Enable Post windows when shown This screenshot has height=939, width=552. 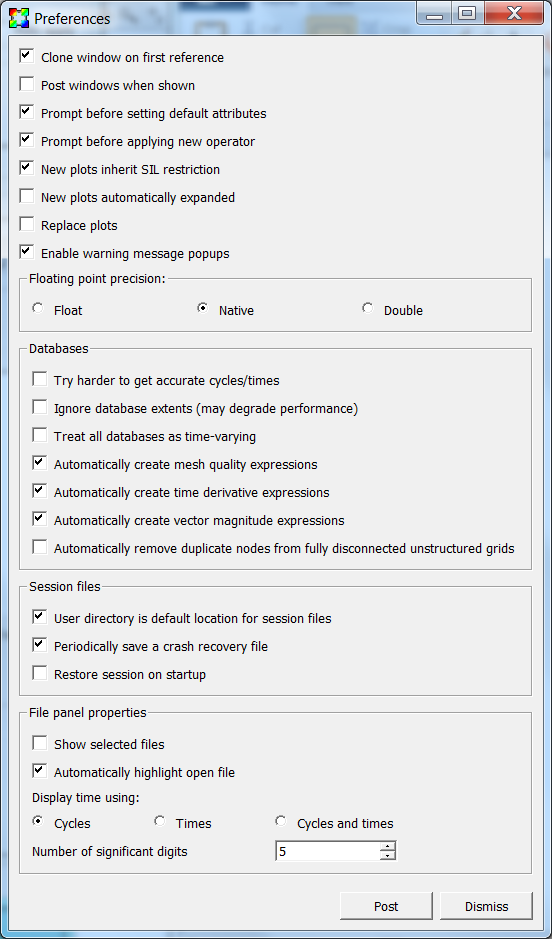27,84
